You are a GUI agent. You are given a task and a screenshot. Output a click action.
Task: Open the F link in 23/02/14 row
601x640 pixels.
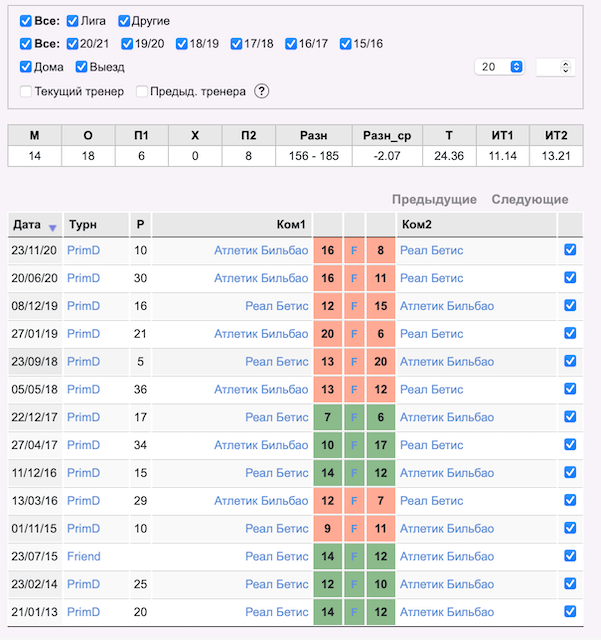pos(354,584)
